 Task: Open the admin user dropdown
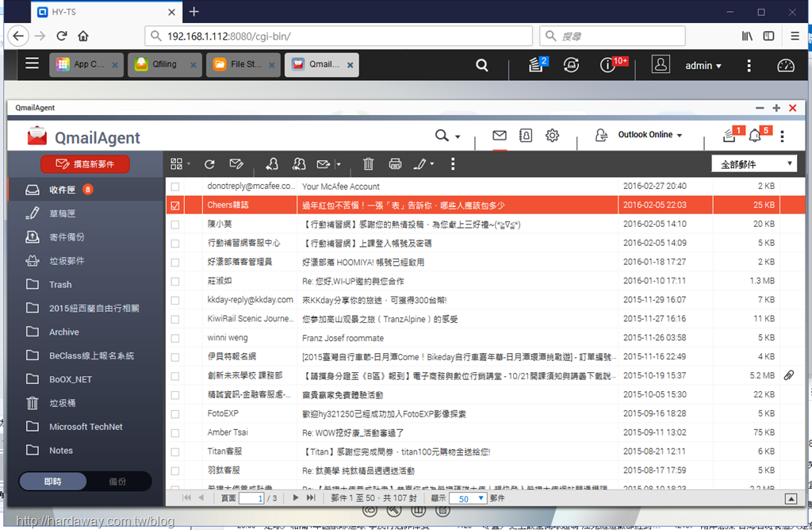pos(703,66)
